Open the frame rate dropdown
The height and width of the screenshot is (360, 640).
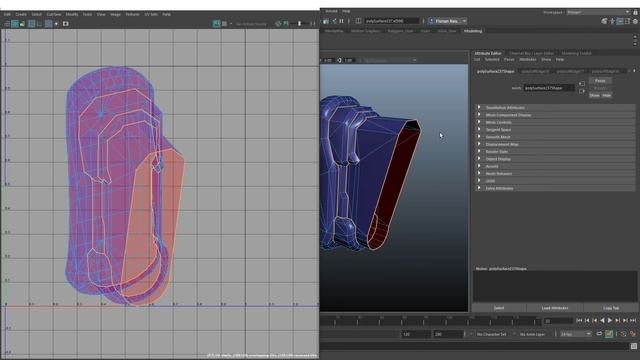coord(576,334)
